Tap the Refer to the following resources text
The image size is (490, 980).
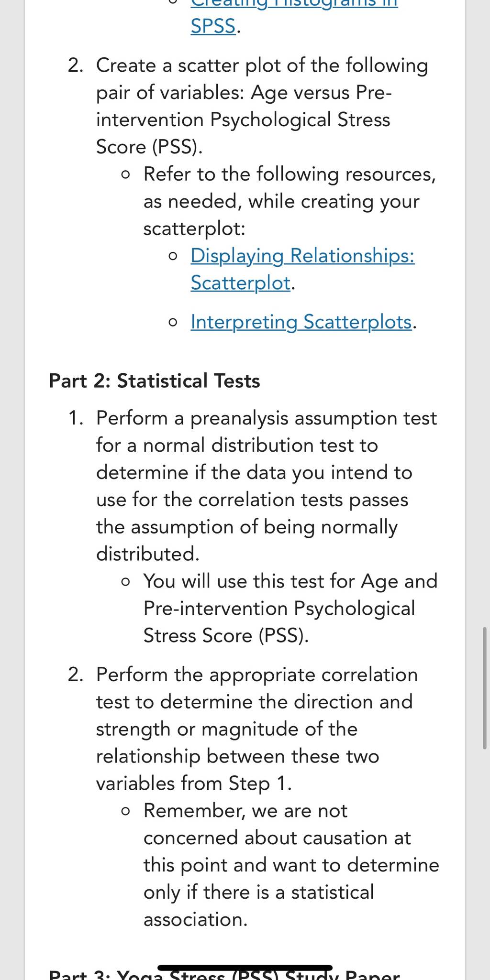coord(290,201)
